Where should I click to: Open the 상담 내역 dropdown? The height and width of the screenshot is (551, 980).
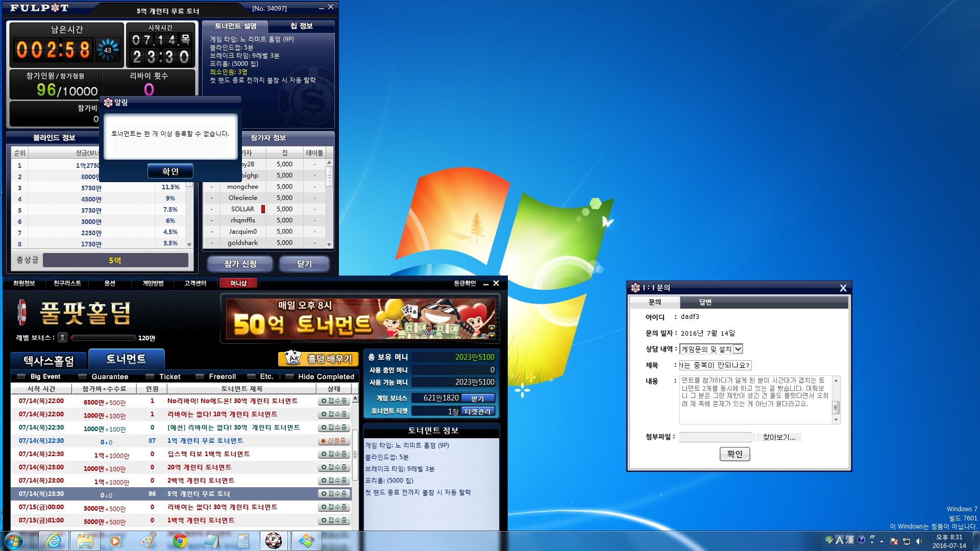pyautogui.click(x=738, y=349)
